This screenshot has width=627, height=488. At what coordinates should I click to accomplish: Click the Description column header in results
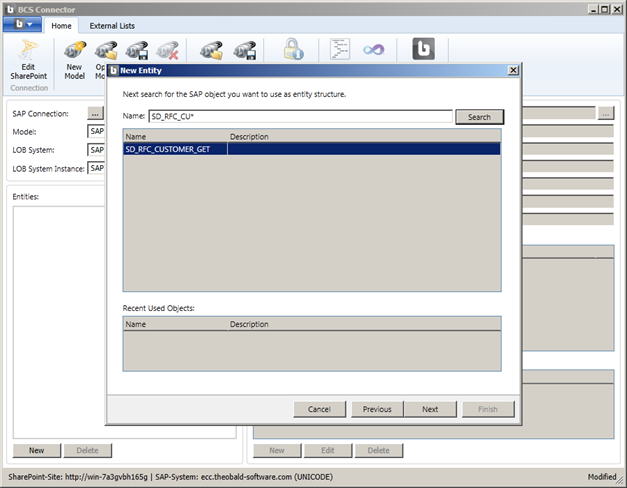[250, 136]
